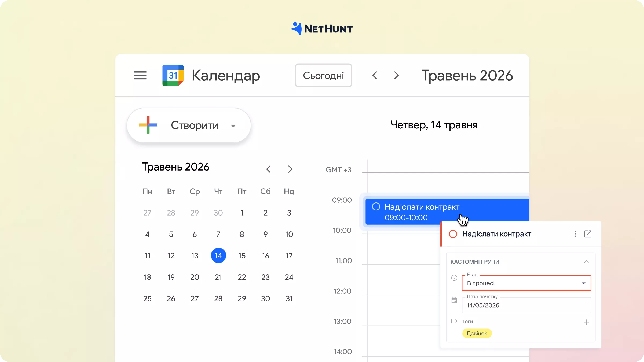Click the 13:00 time slot label
Viewport: 644px width, 362px height.
tap(343, 321)
